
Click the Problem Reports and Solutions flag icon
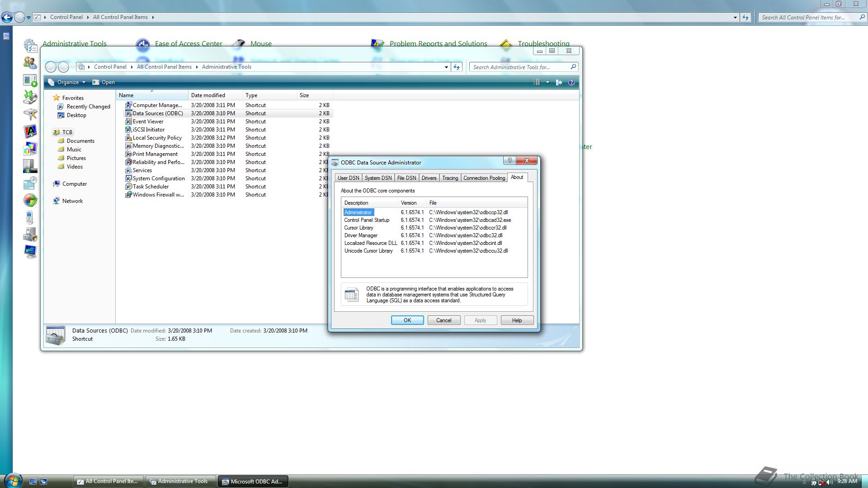click(x=377, y=44)
